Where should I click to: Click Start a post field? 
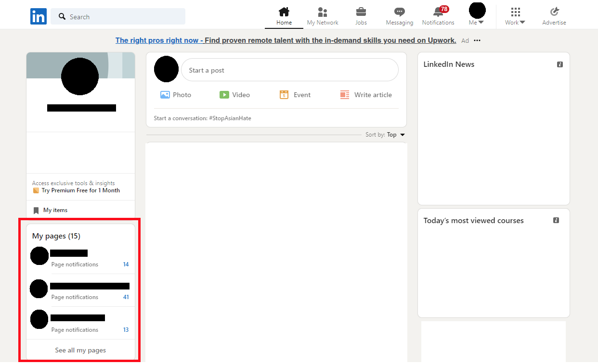pos(290,70)
